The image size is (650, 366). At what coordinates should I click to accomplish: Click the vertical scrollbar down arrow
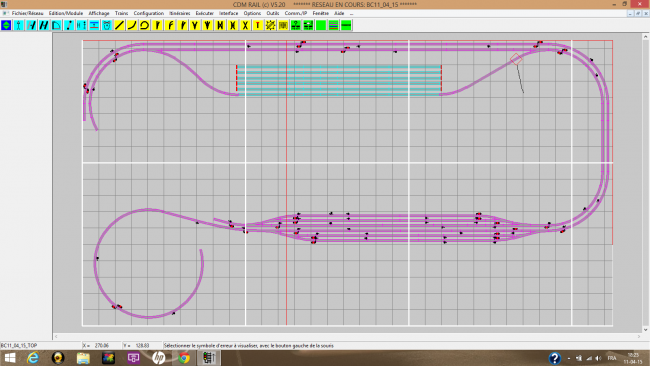[x=645, y=330]
